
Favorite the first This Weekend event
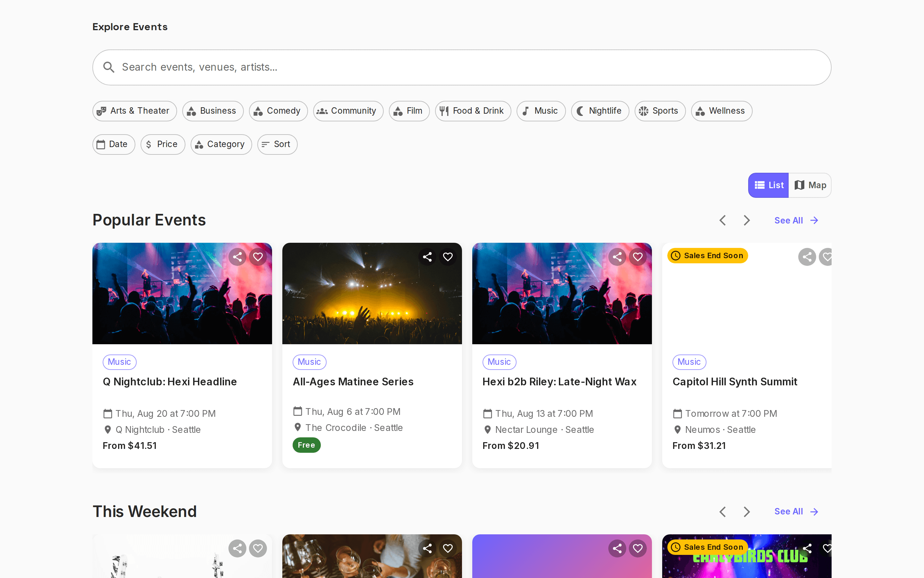(x=258, y=548)
